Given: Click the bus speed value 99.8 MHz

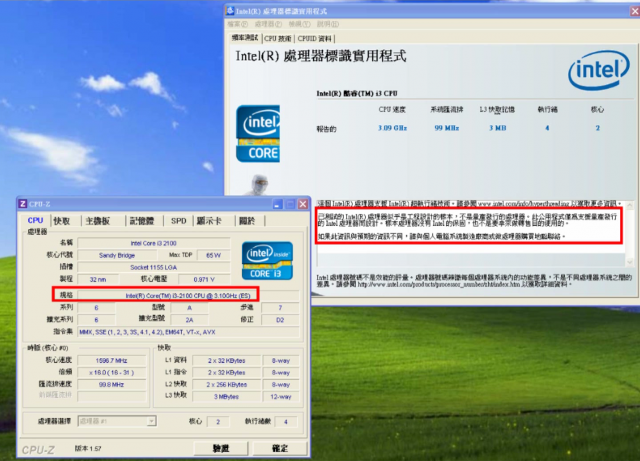Looking at the screenshot, I should (111, 385).
